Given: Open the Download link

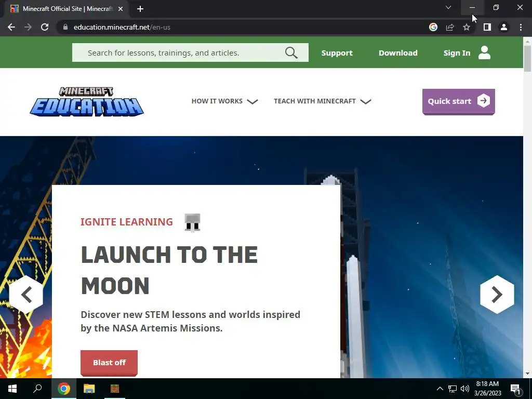Looking at the screenshot, I should coord(398,53).
